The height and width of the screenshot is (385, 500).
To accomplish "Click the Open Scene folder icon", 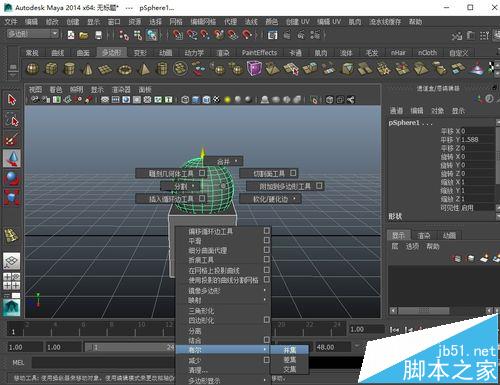I will tap(84, 35).
